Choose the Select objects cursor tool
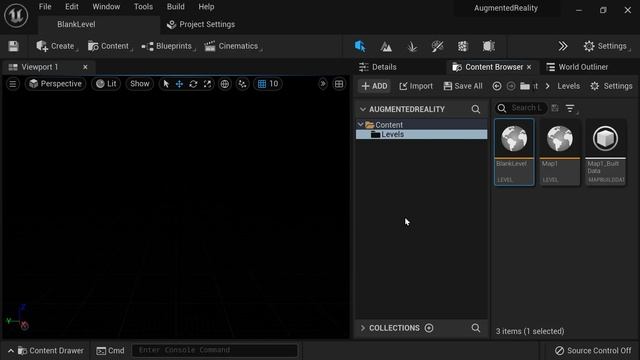The width and height of the screenshot is (640, 360). tap(166, 84)
